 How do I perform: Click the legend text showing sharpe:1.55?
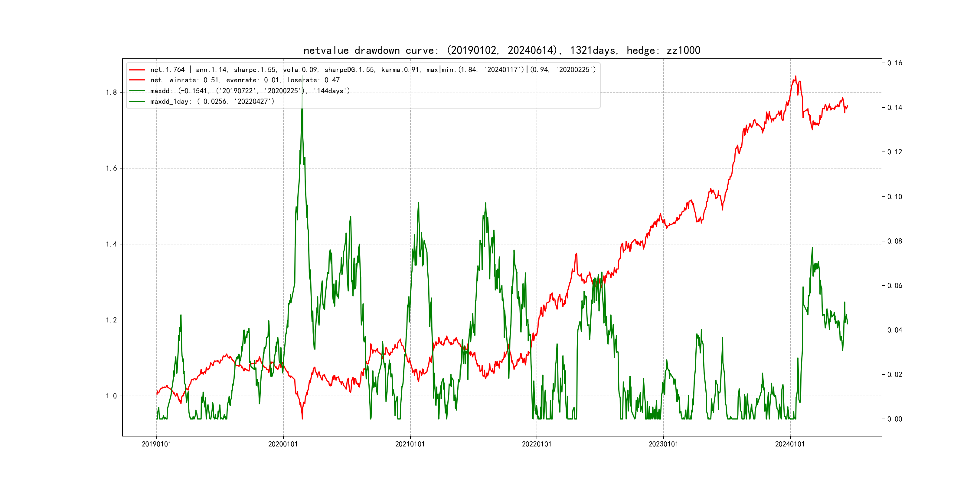click(254, 70)
